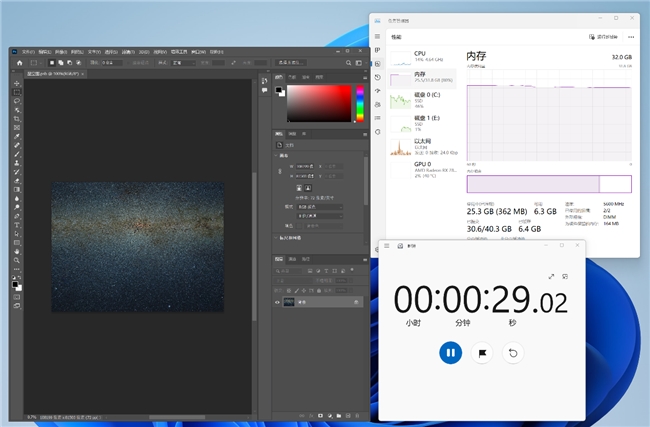
Task: Set landscape canvas orientation button
Action: 308,188
